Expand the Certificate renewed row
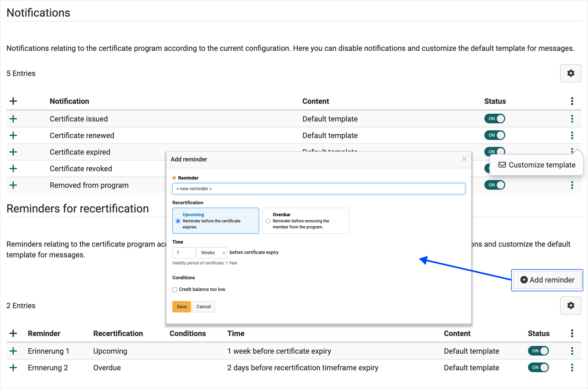This screenshot has width=588, height=389. point(13,135)
